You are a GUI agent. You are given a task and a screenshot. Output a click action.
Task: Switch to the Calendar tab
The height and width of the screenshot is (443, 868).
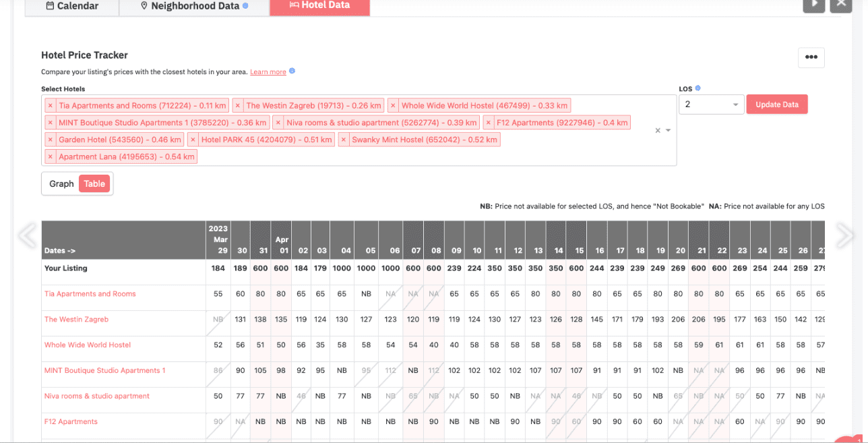pos(71,6)
